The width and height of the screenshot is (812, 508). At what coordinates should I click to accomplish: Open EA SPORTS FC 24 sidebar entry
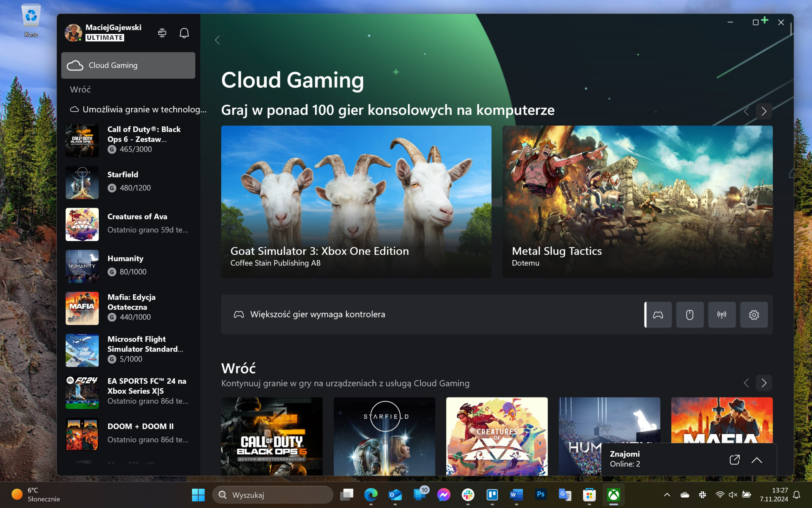pos(128,392)
